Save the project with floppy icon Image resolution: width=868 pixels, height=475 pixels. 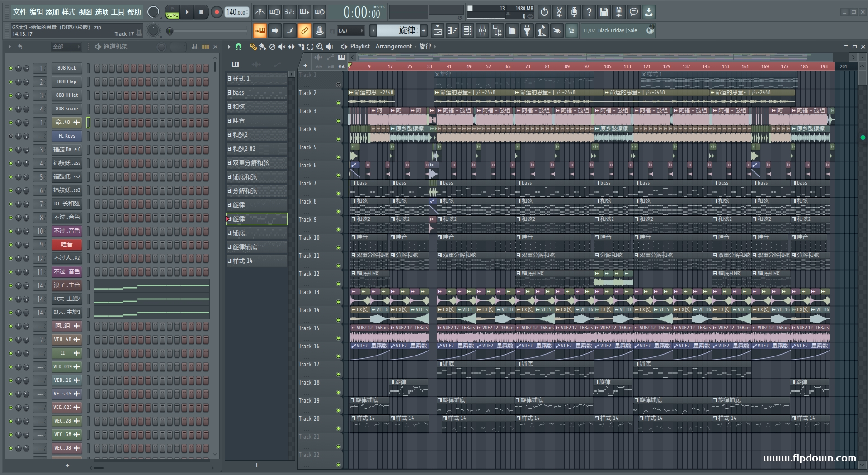tap(604, 12)
